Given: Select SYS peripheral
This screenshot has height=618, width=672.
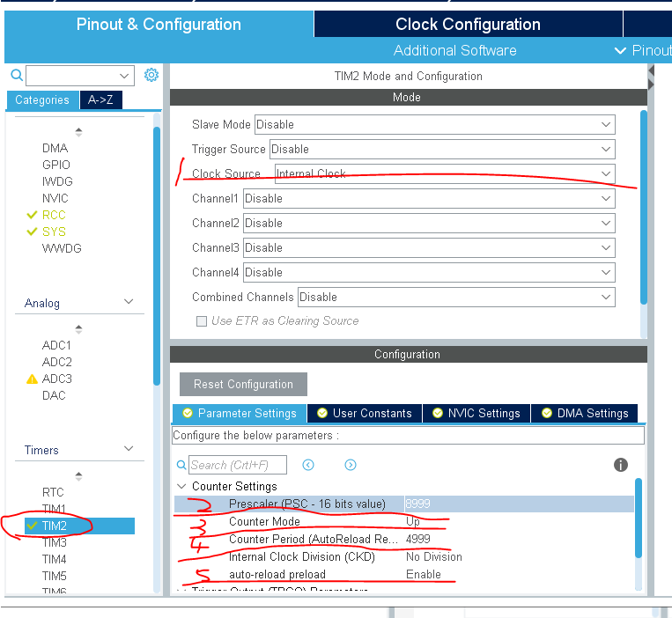Looking at the screenshot, I should [54, 232].
